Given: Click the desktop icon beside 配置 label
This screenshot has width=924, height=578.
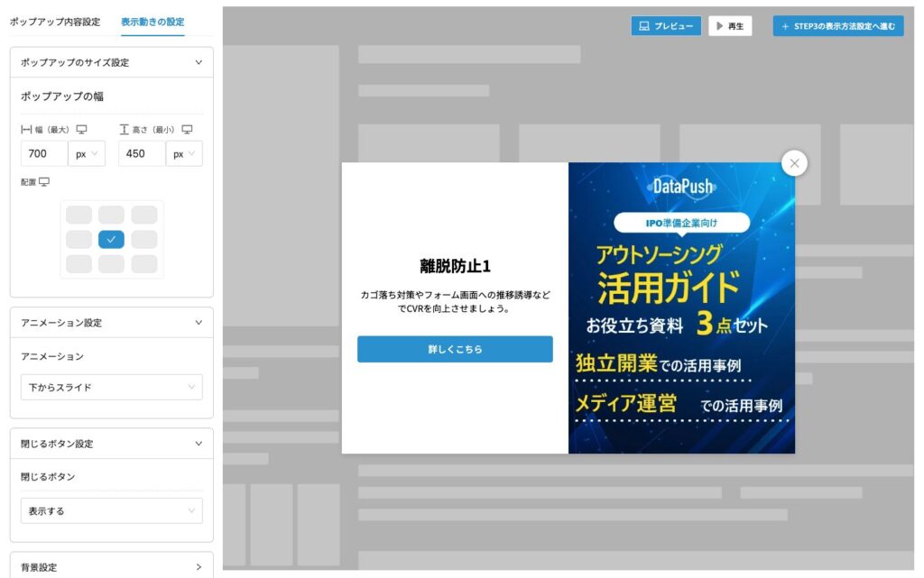Looking at the screenshot, I should (44, 182).
